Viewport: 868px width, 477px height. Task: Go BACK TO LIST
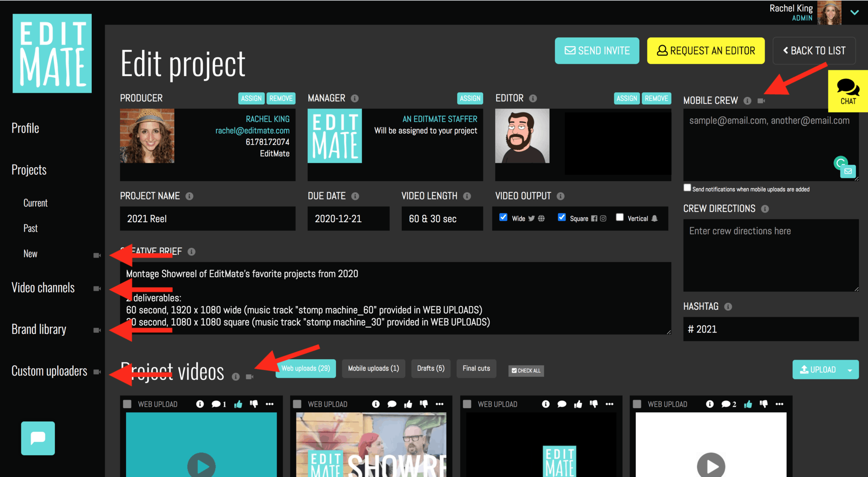coord(814,50)
